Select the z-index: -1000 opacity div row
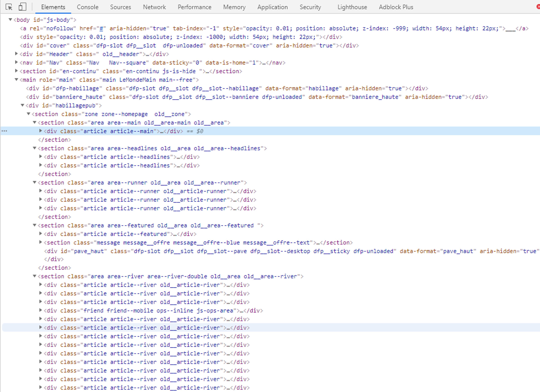 tap(181, 37)
